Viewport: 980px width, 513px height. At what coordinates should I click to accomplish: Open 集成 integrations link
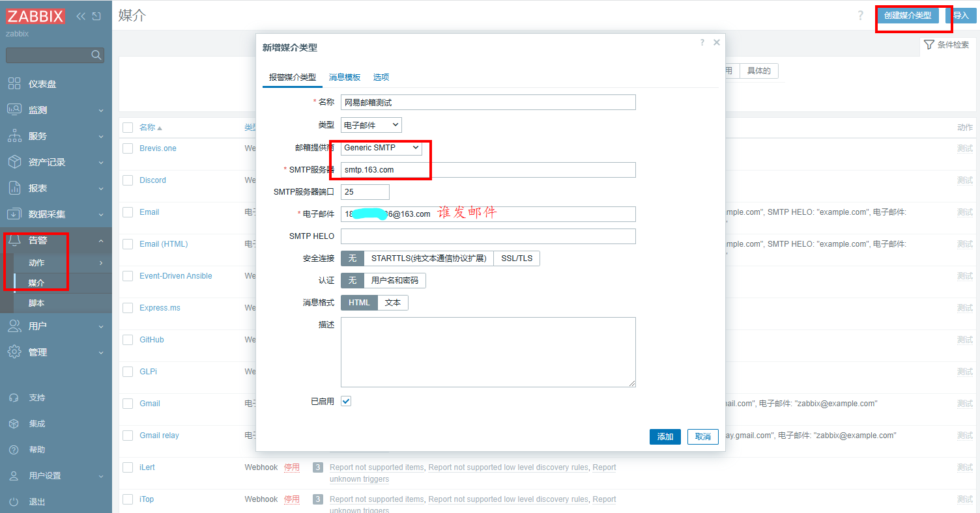[x=55, y=424]
